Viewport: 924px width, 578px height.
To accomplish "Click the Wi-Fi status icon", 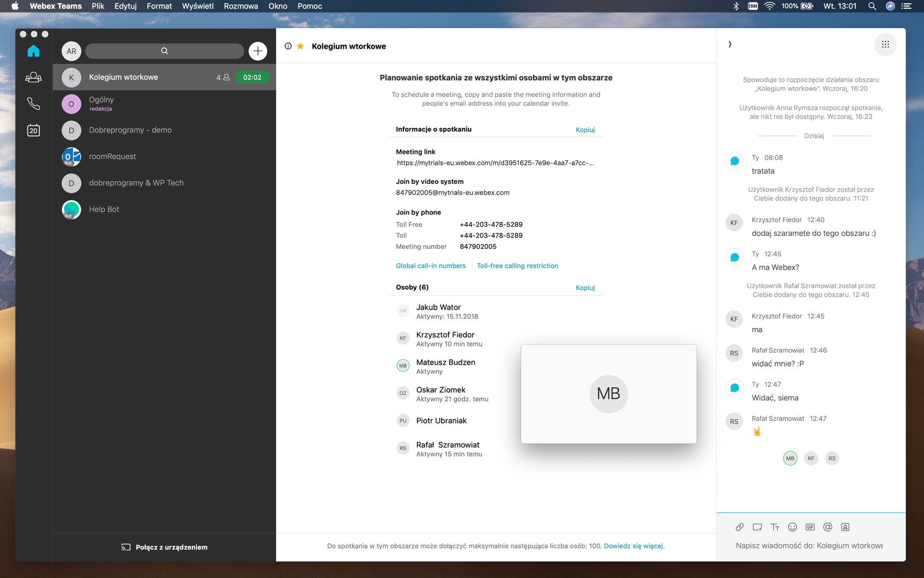I will [769, 6].
